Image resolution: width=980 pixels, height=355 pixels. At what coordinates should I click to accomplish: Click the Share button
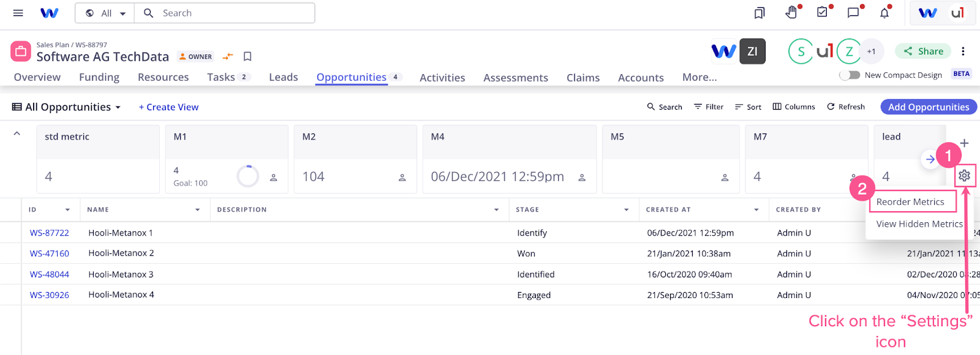point(923,51)
